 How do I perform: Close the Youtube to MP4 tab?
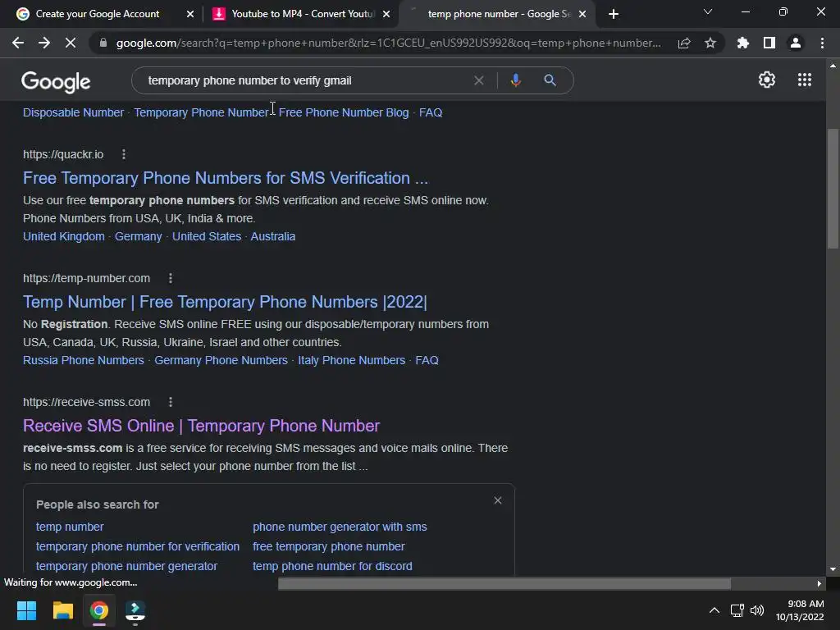coord(386,14)
